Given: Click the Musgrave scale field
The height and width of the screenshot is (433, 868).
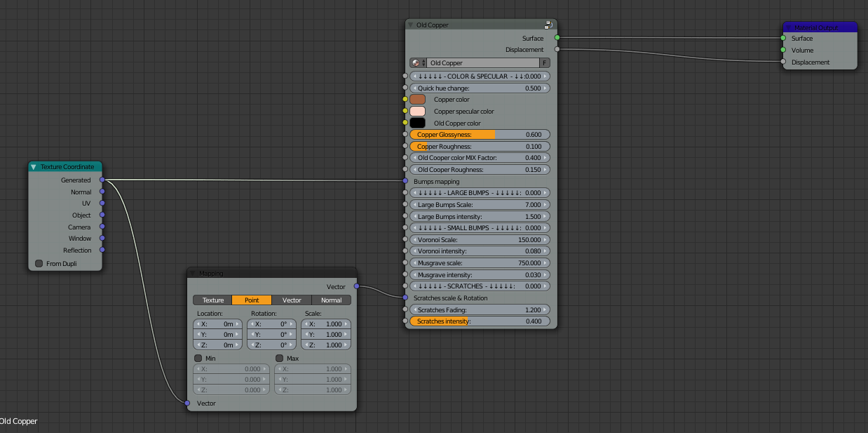Looking at the screenshot, I should 480,263.
